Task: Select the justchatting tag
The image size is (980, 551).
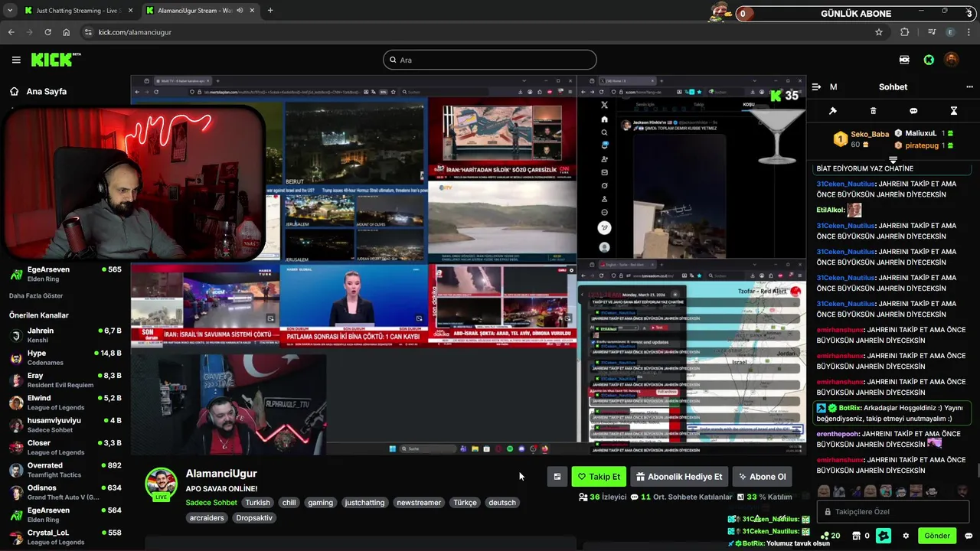Action: pyautogui.click(x=364, y=503)
